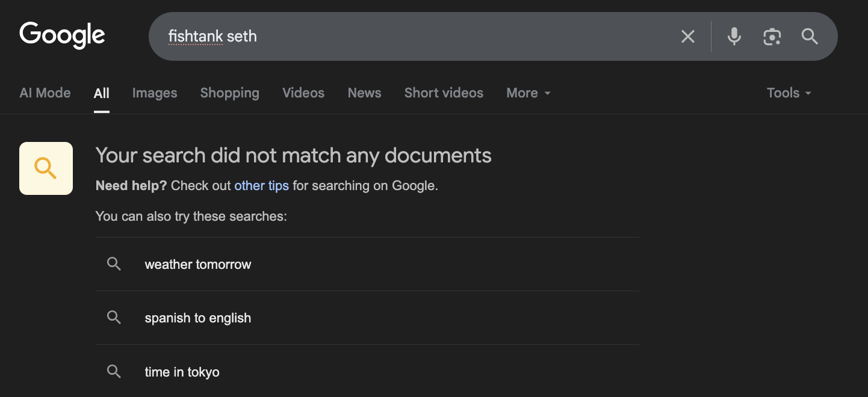868x397 pixels.
Task: Click the magnifier icon beside 'weather tomorrow'
Action: 114,264
